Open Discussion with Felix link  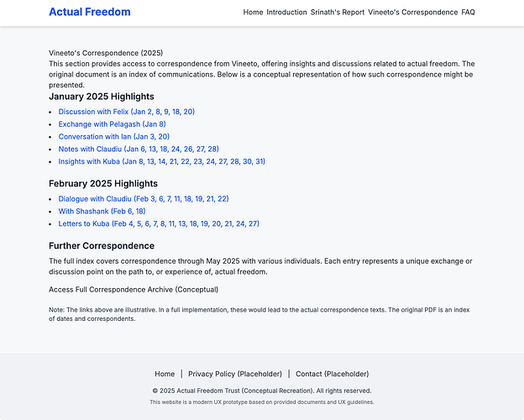tap(126, 112)
